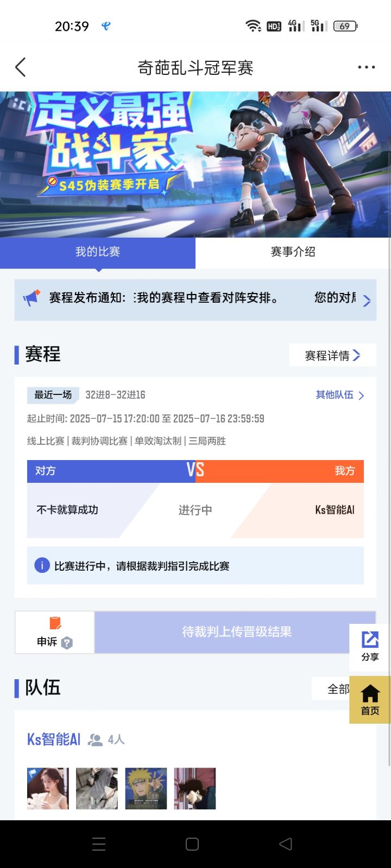Switch to 赛事介绍 tab
This screenshot has width=391, height=868.
293,252
